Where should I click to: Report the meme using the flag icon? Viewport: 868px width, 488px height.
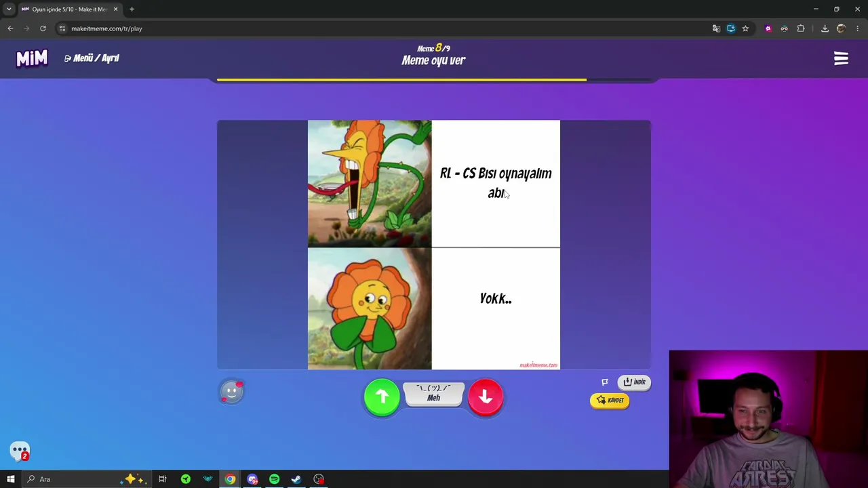click(x=605, y=382)
